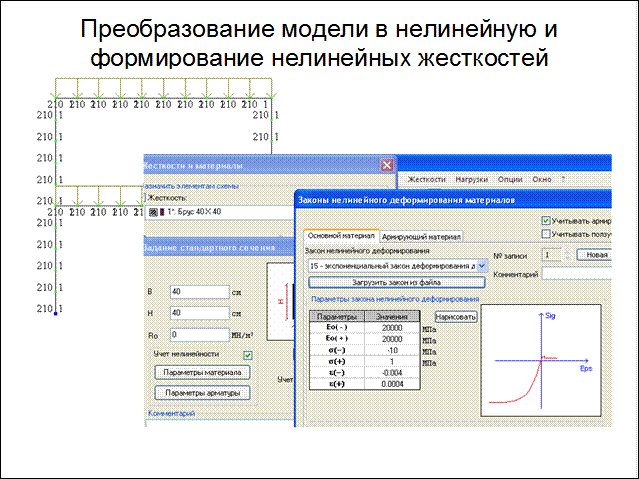This screenshot has width=639, height=479.
Task: Switch to Армирующий материал tab
Action: [x=421, y=237]
